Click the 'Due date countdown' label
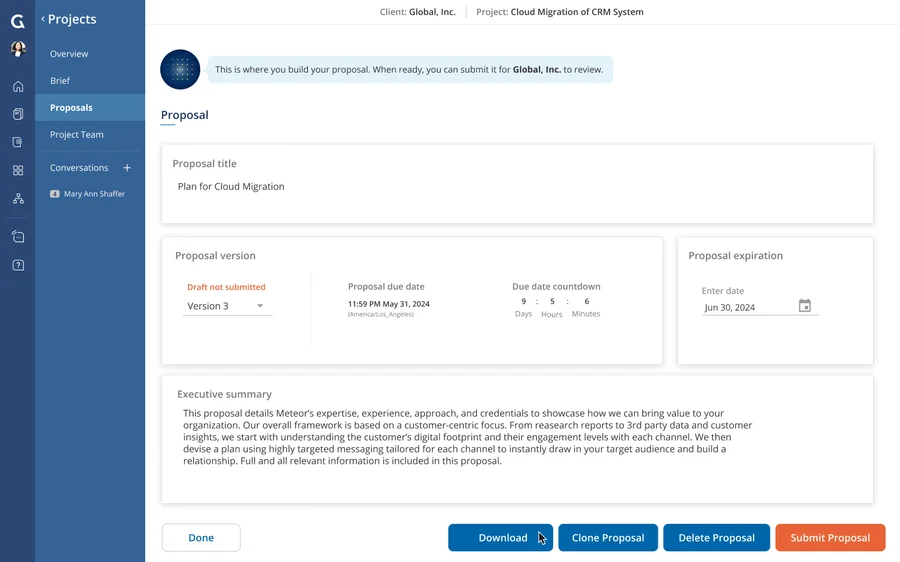 (556, 286)
